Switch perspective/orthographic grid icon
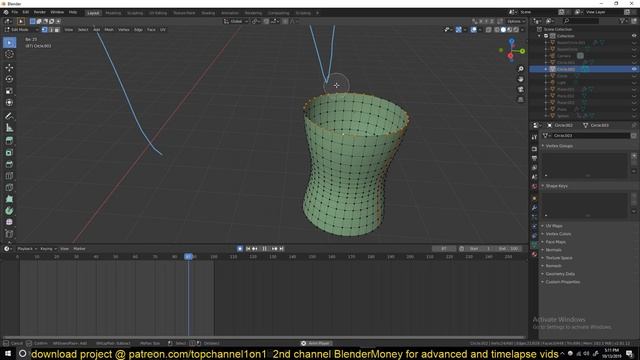Screen dimensions: 640x360 521,100
